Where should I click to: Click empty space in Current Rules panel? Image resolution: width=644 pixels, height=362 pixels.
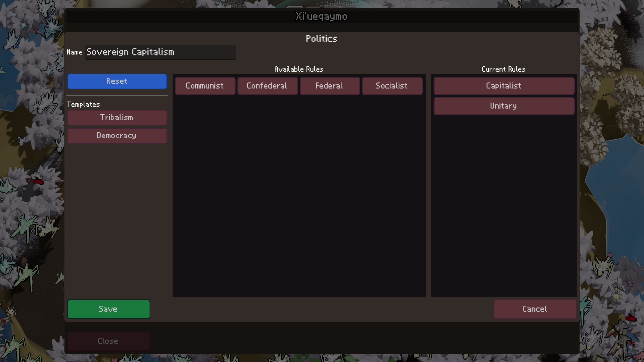pyautogui.click(x=503, y=206)
